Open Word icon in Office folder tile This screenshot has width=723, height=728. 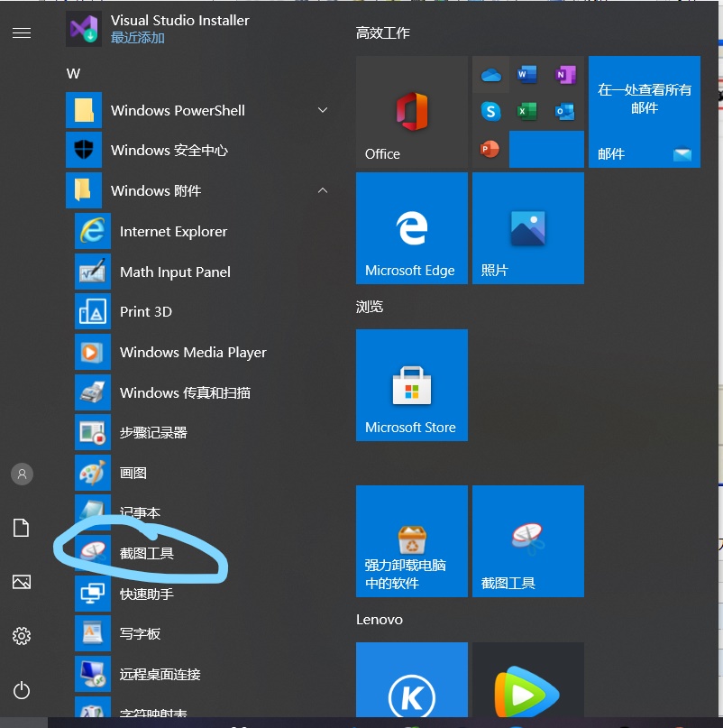pos(527,74)
